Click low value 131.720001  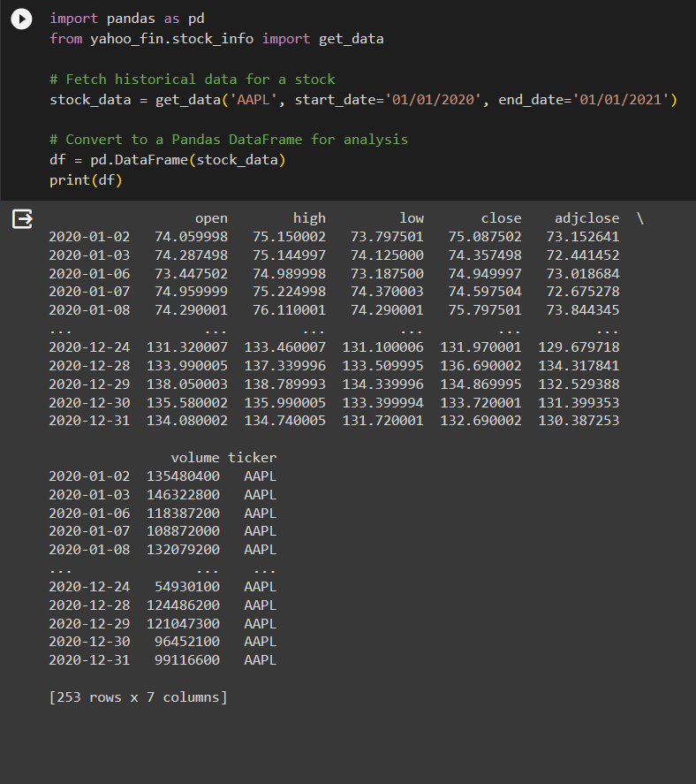(x=382, y=421)
